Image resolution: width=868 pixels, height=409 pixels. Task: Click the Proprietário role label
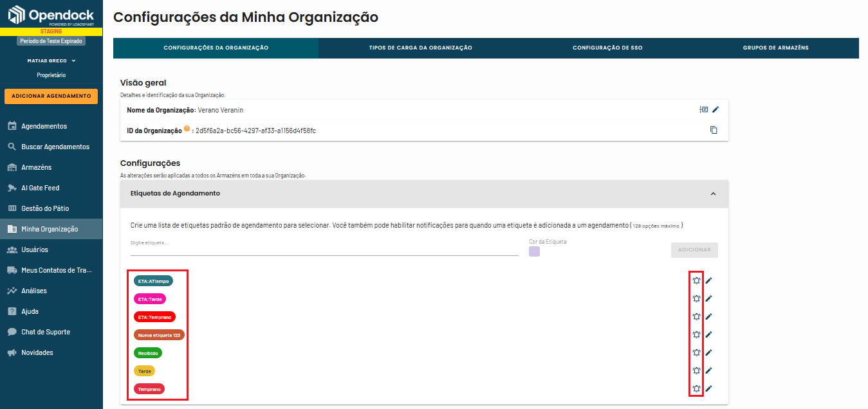coord(51,75)
